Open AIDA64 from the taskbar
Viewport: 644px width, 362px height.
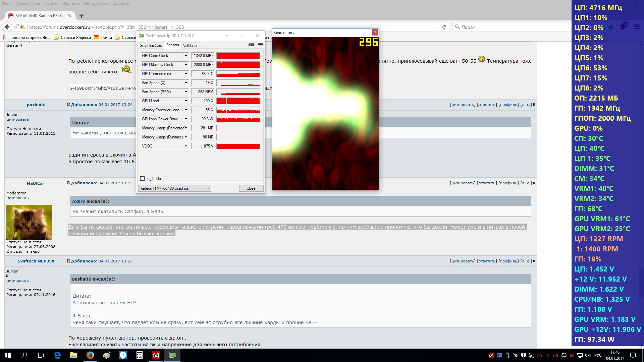(x=156, y=355)
